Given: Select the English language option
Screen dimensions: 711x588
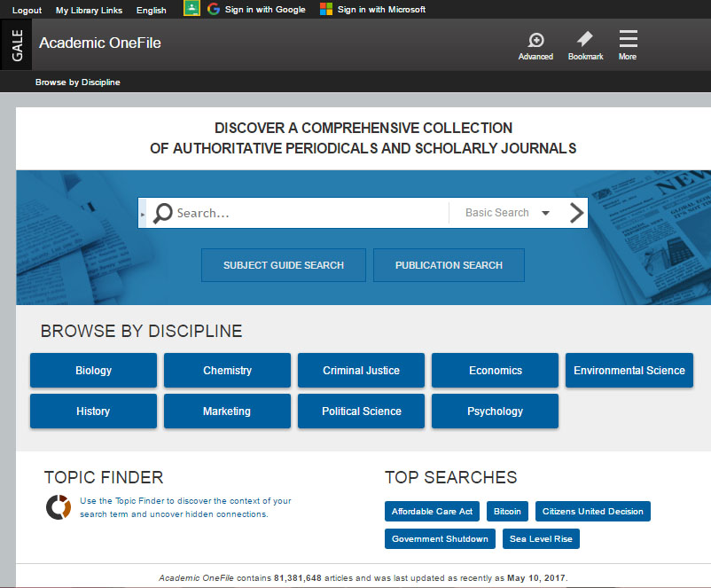Looking at the screenshot, I should (151, 10).
